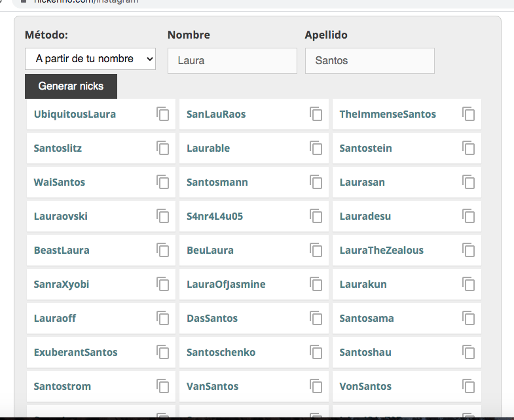Screen dimensions: 514x420
Task: Copy the Santostrom nickname
Action: (163, 386)
